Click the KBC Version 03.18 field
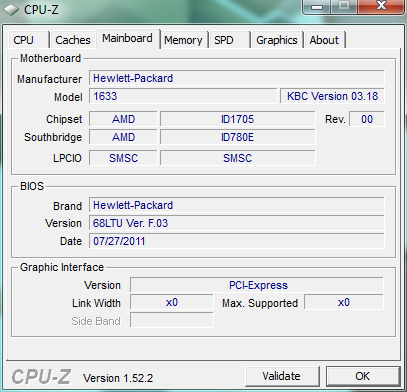Image resolution: width=407 pixels, height=392 pixels. [332, 96]
